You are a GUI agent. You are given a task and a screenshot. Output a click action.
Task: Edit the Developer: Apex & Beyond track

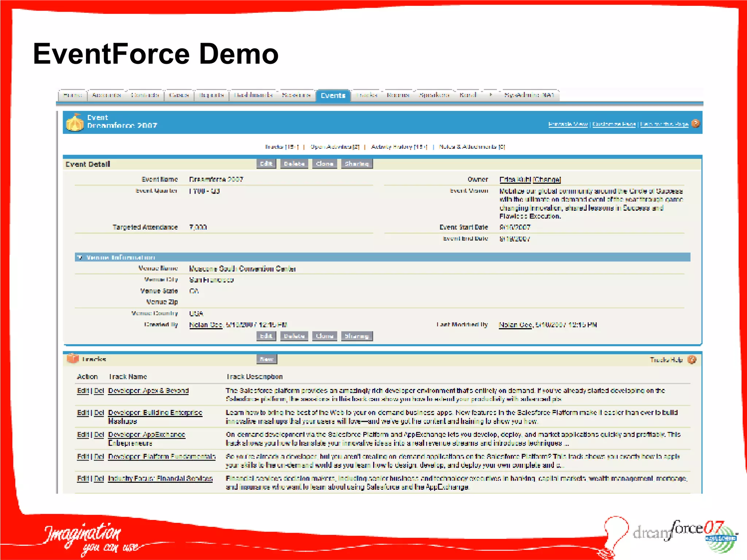83,391
